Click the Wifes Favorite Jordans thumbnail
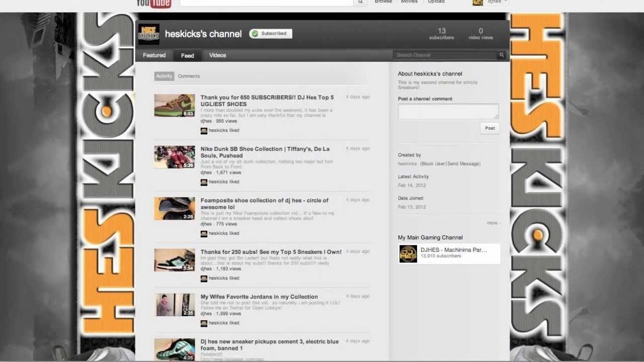 (175, 305)
